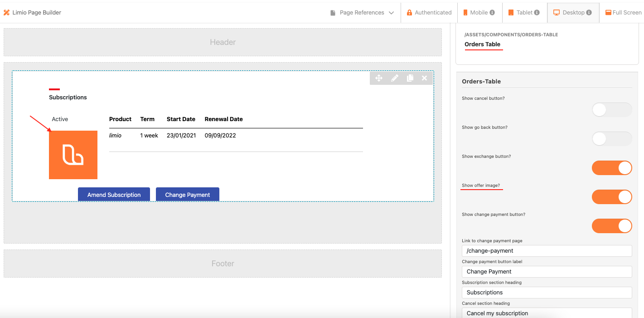Click the Change payment button label field
This screenshot has width=644, height=318.
point(547,271)
